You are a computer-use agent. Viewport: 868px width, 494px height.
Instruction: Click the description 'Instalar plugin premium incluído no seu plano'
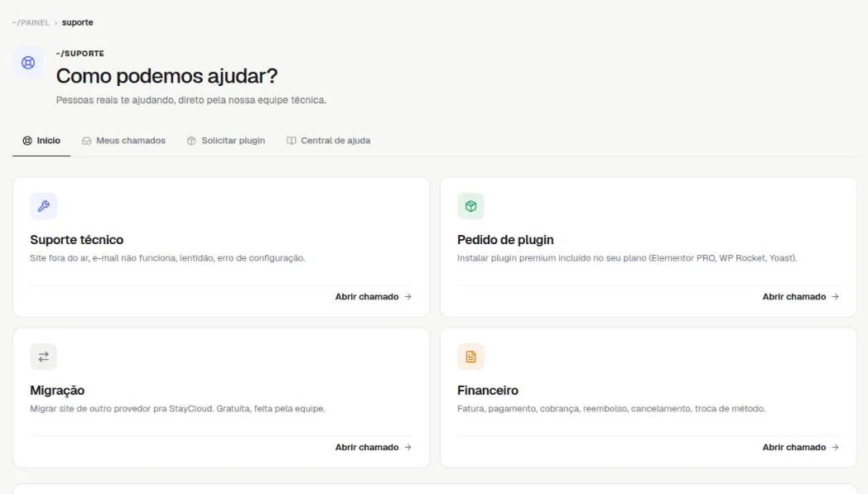[627, 258]
